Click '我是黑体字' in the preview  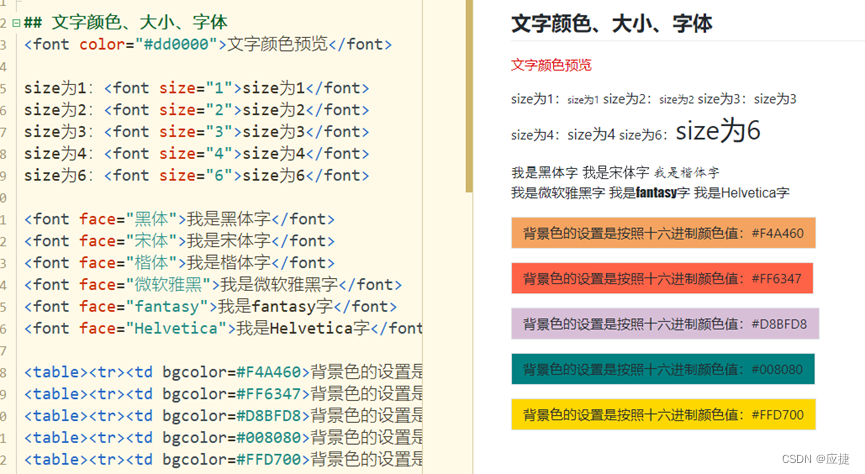(x=544, y=172)
